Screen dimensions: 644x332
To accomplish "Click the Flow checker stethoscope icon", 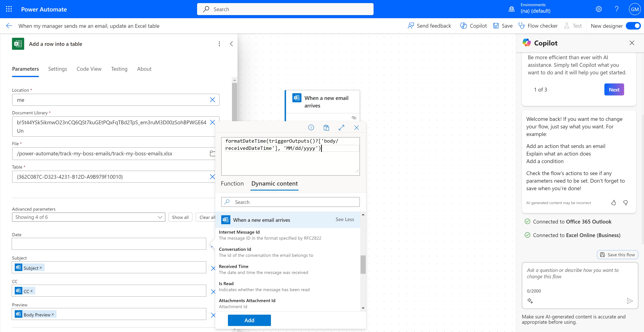I will pos(521,26).
